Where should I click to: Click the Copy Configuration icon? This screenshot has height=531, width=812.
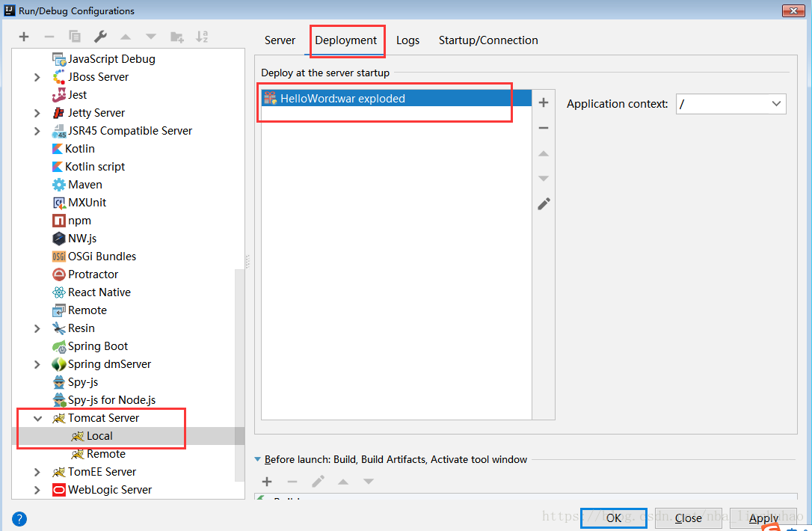[x=75, y=36]
